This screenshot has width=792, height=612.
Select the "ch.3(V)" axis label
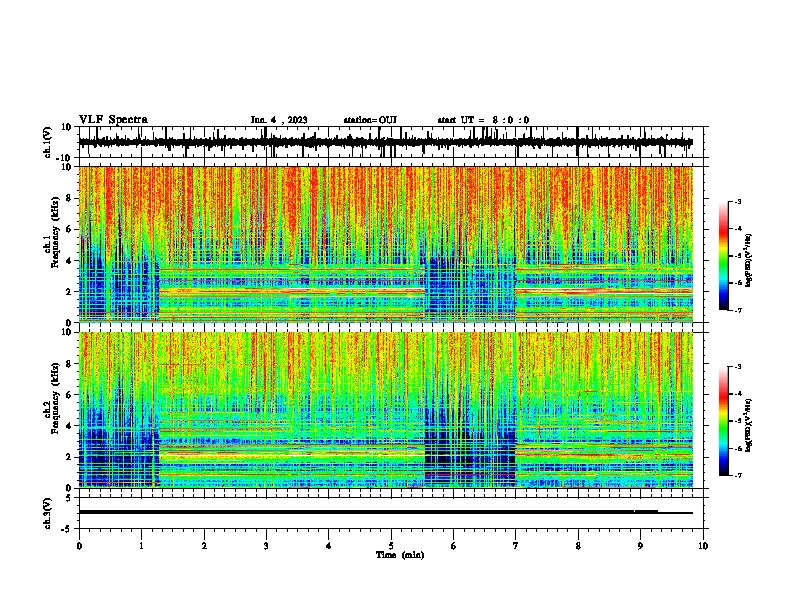(48, 513)
